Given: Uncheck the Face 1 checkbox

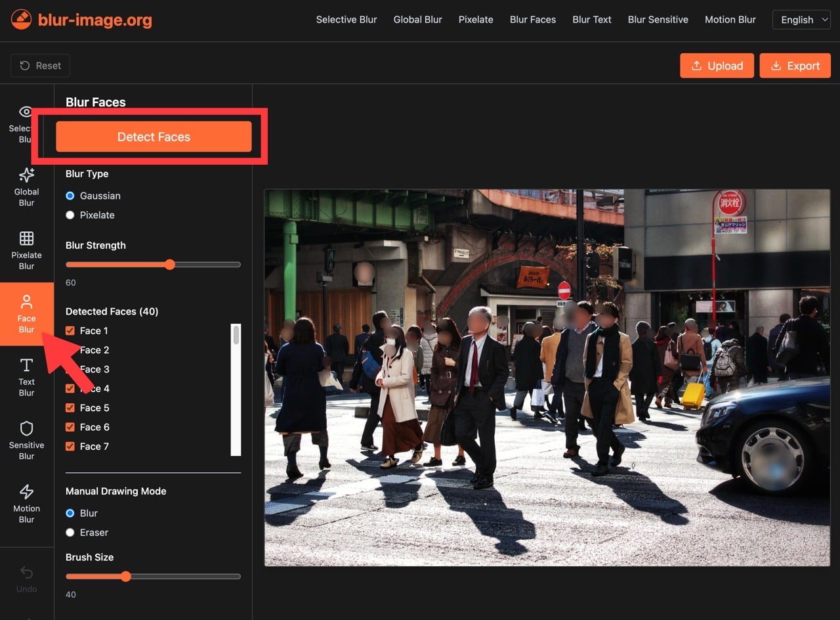Looking at the screenshot, I should coord(70,330).
